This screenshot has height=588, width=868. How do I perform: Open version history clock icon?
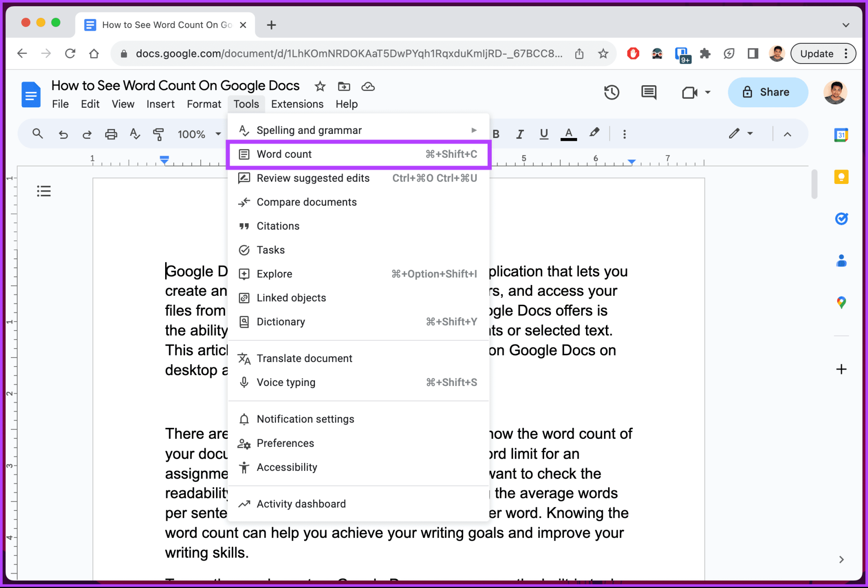point(611,92)
